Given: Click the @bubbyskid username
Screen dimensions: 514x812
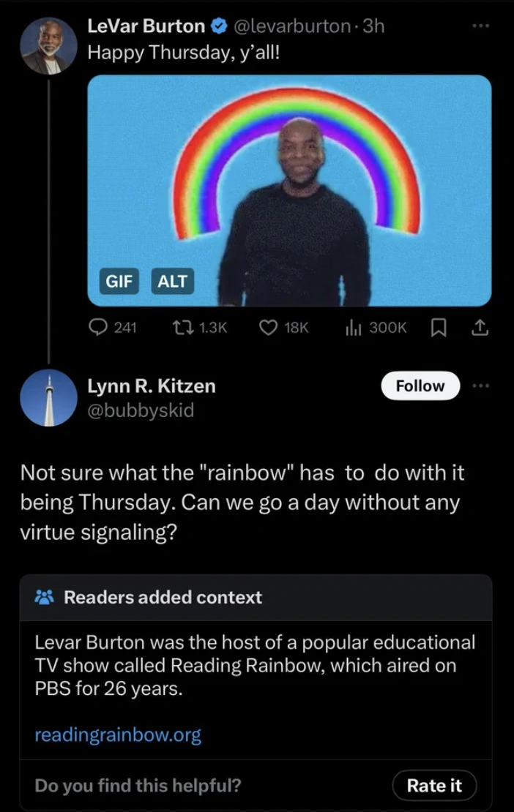Looking at the screenshot, I should tap(141, 410).
